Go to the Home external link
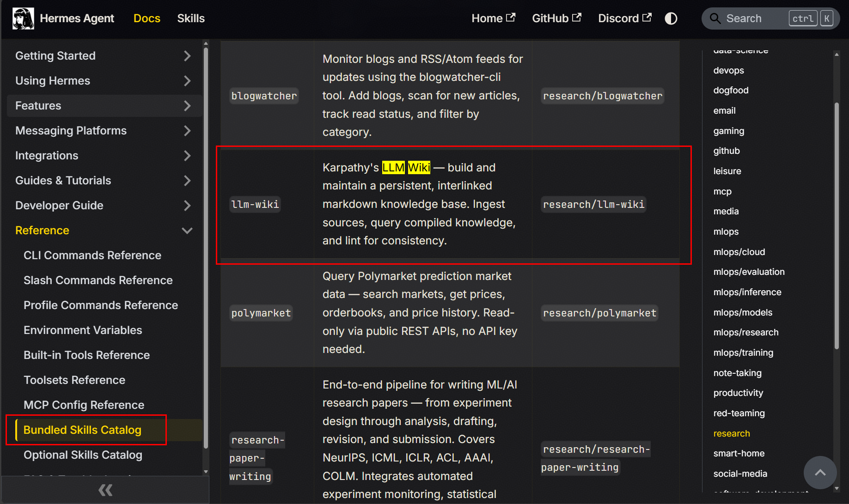849x504 pixels. tap(493, 18)
